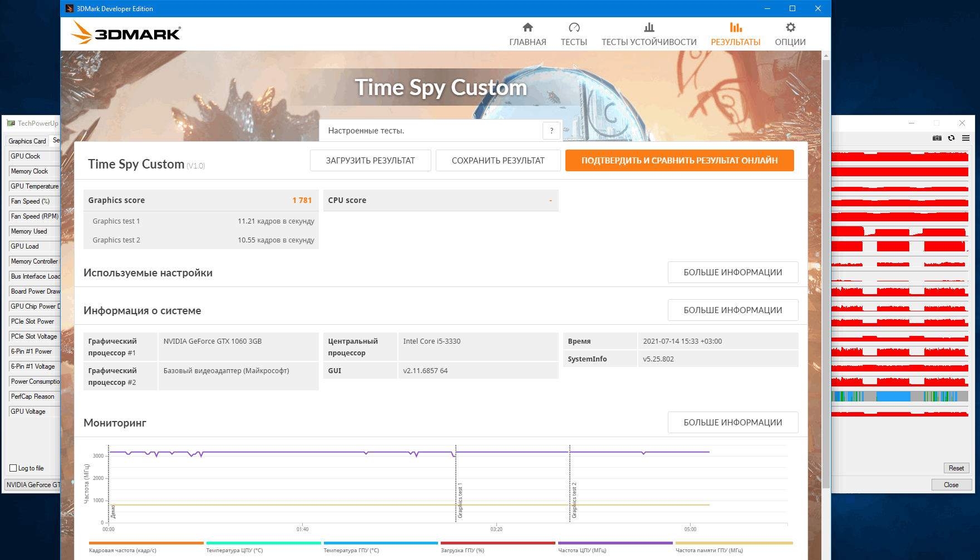The image size is (980, 560).
Task: Click the SystemInfo v5.25.802 value
Action: point(658,359)
